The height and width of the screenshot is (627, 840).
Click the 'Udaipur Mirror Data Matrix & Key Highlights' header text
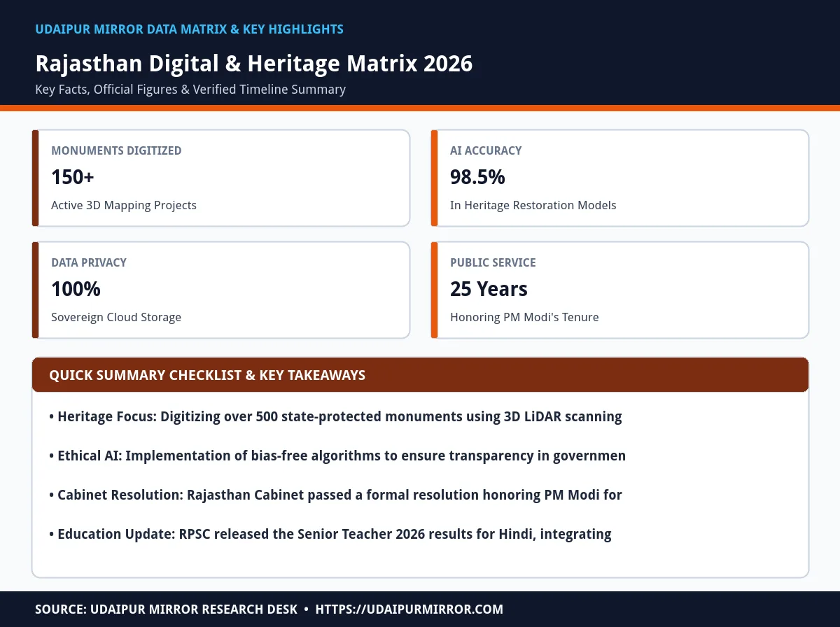pyautogui.click(x=189, y=29)
